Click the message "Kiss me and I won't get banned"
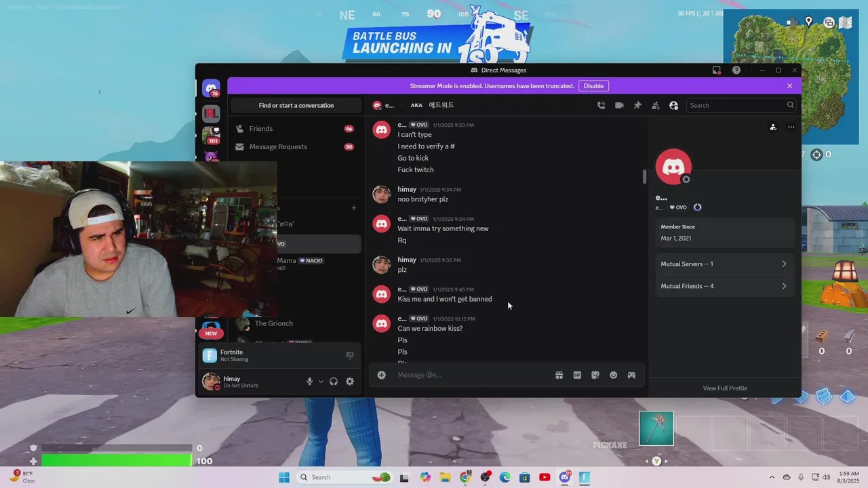Screen dimensions: 868x488 [445, 299]
